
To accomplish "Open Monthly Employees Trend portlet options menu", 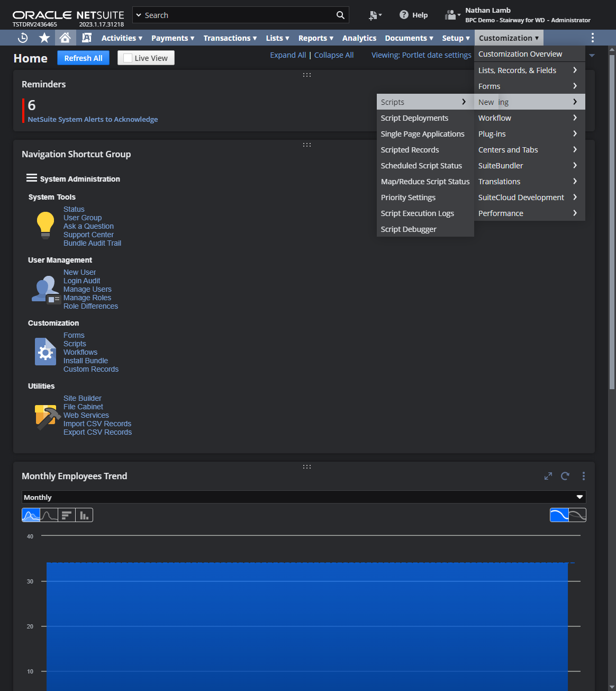I will pos(584,476).
